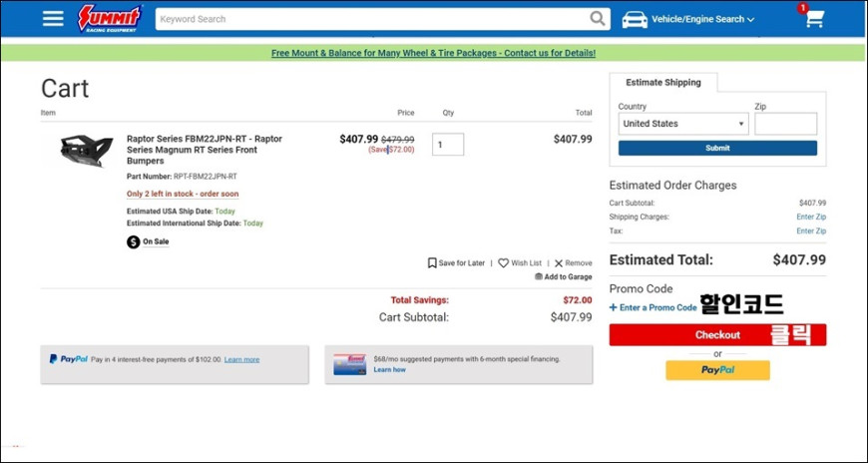The width and height of the screenshot is (868, 463).
Task: Open Free Mount & Balance promo link
Action: pos(433,53)
